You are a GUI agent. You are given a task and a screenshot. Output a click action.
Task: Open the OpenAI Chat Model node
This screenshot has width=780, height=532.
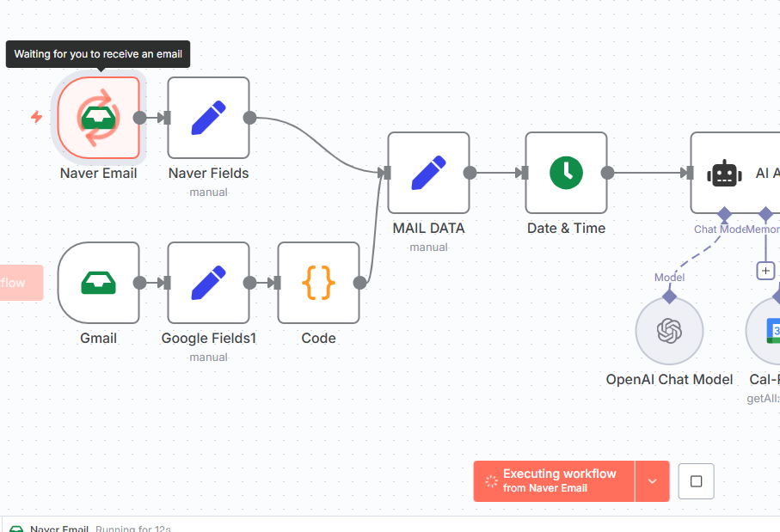coord(670,331)
